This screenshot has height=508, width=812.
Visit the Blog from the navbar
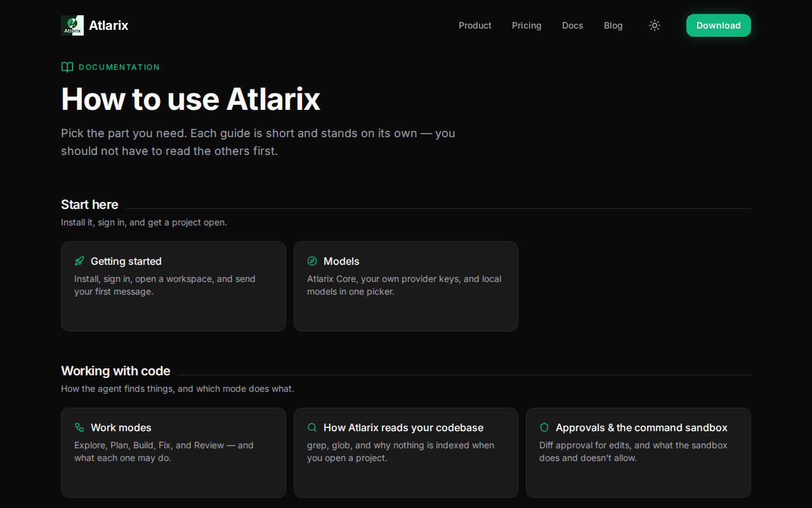[x=613, y=25]
